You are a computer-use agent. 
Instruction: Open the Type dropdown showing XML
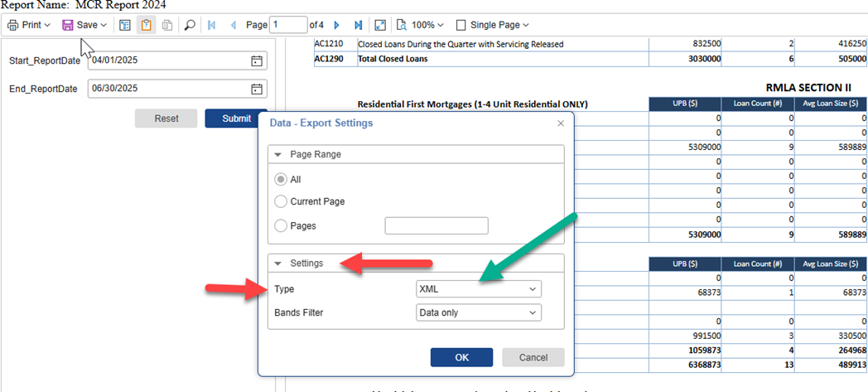[478, 289]
